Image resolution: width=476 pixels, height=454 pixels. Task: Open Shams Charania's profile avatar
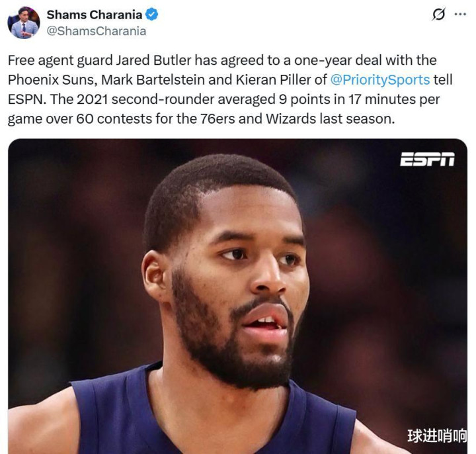pos(24,23)
